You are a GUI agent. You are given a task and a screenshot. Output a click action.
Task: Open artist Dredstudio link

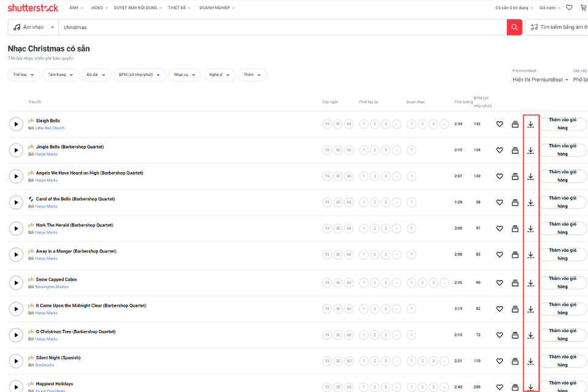pyautogui.click(x=45, y=366)
